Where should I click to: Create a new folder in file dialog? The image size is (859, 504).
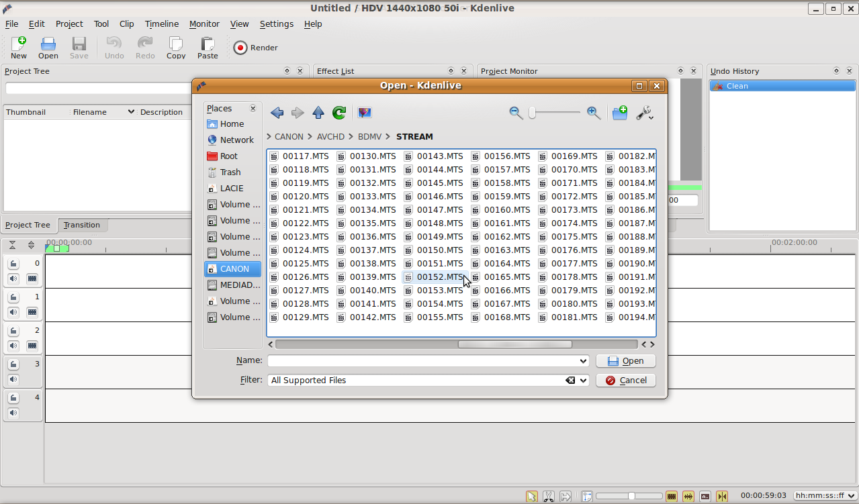pos(619,113)
